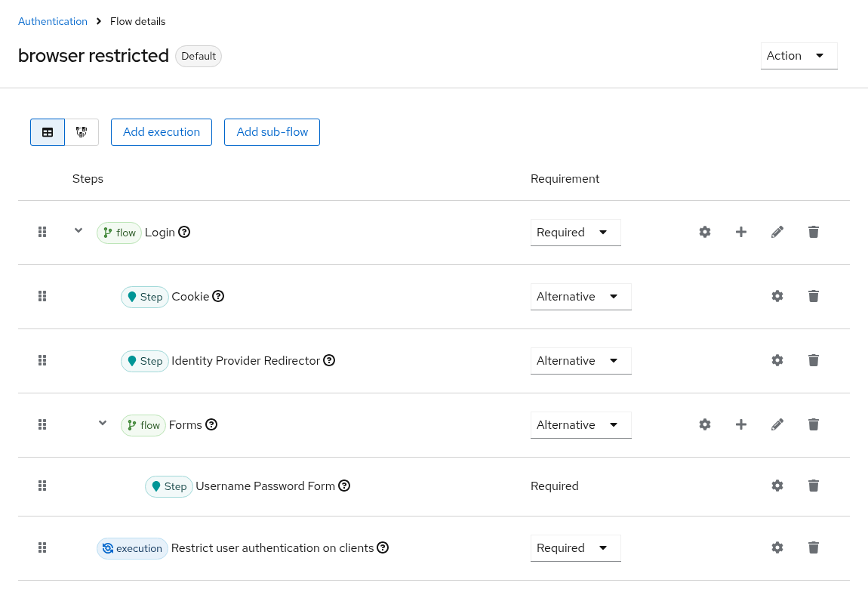
Task: Edit the Forms flow with pencil icon
Action: (x=777, y=424)
